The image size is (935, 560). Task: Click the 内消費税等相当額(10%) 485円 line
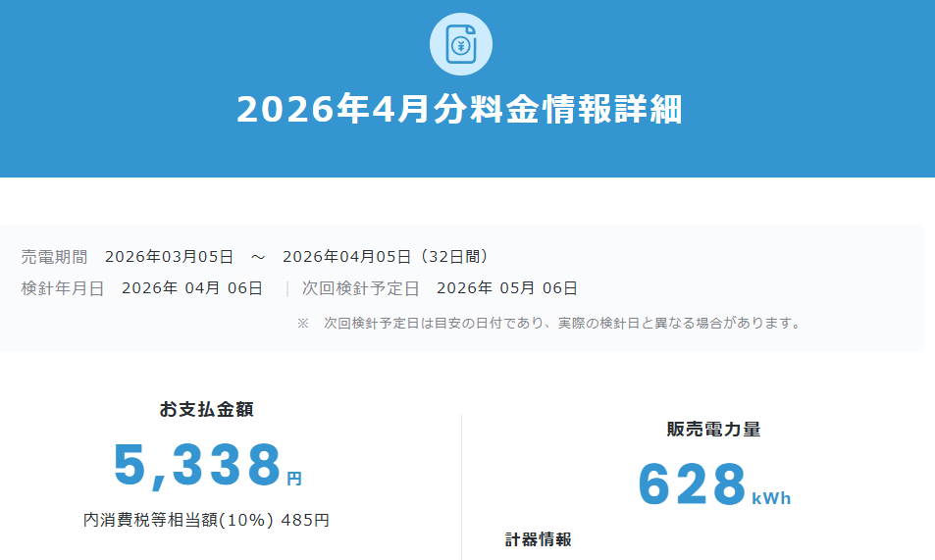pyautogui.click(x=206, y=520)
